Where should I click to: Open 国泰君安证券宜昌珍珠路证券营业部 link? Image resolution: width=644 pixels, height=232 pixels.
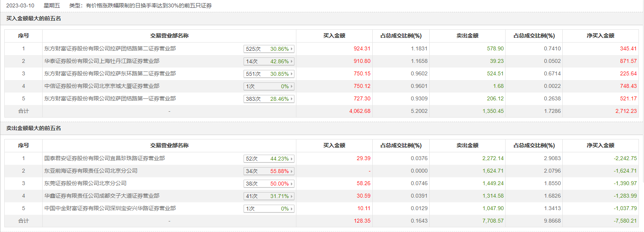coord(104,159)
